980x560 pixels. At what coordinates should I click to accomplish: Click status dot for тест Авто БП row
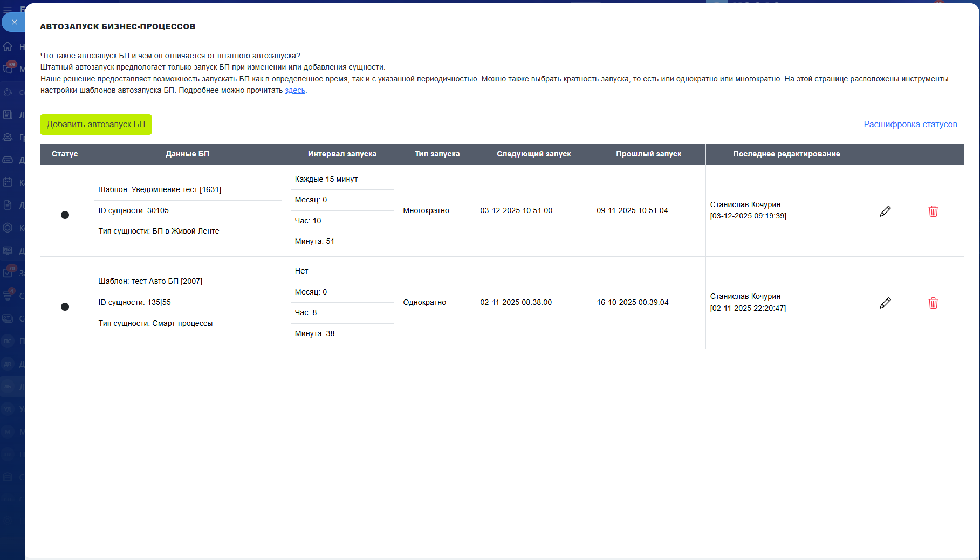tap(65, 306)
